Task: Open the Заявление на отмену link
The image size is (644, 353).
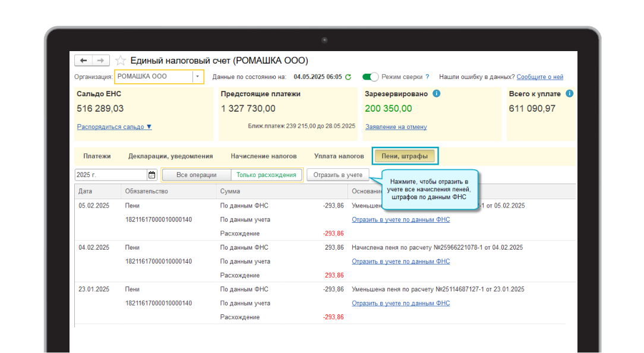Action: [x=396, y=127]
